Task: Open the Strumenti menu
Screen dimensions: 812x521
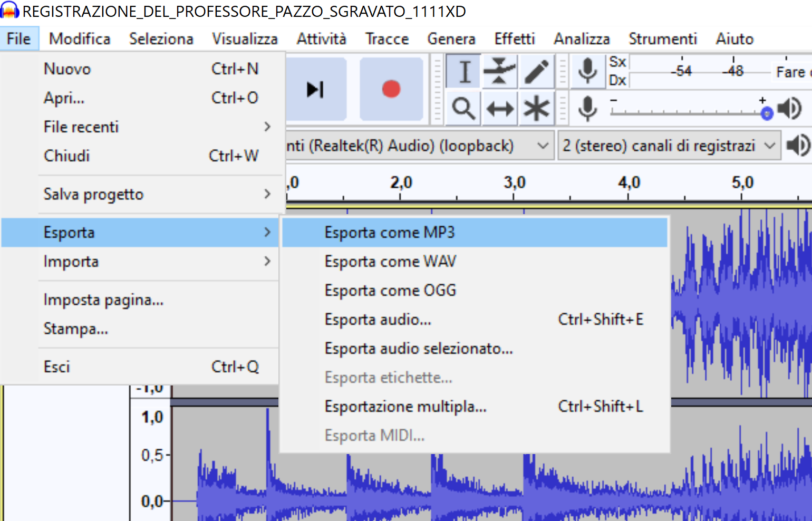Action: [663, 38]
